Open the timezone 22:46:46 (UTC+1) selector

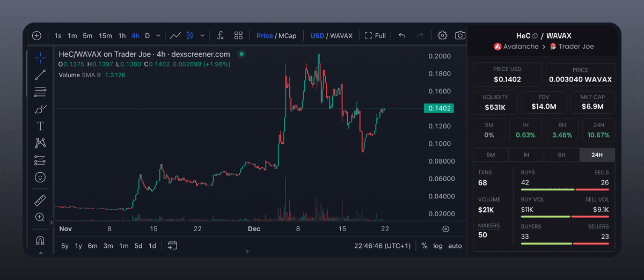point(382,246)
